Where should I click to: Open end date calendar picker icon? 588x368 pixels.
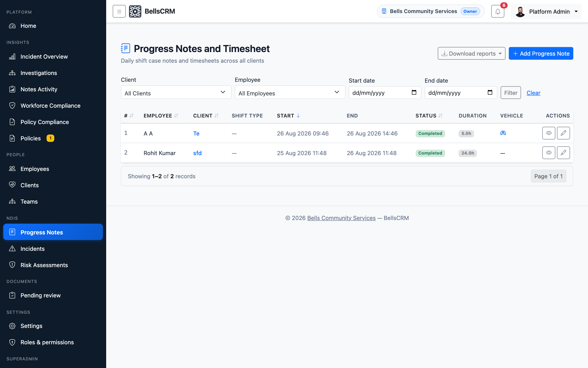tap(490, 92)
